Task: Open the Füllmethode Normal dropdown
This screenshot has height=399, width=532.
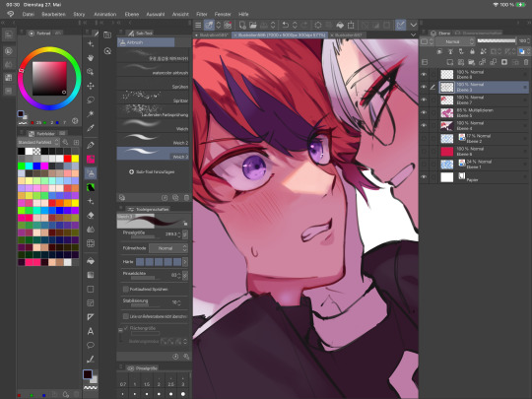Action: [x=168, y=248]
